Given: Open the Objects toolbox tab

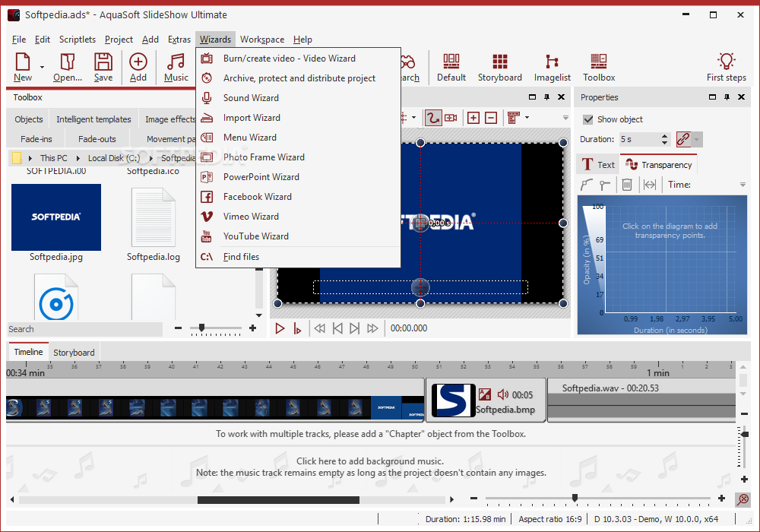Looking at the screenshot, I should tap(29, 119).
